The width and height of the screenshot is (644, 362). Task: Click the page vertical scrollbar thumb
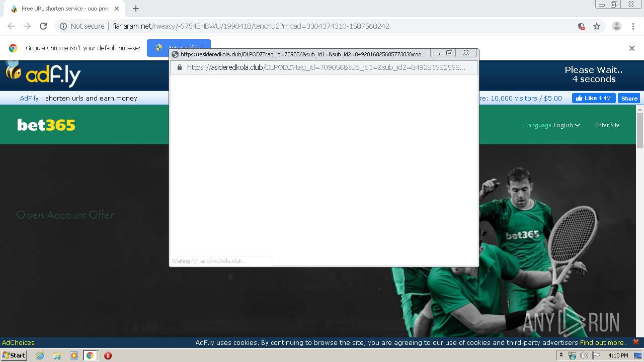(x=640, y=130)
